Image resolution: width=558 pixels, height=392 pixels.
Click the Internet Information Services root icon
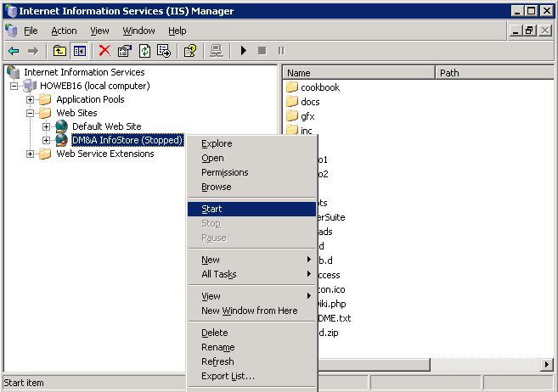[14, 72]
